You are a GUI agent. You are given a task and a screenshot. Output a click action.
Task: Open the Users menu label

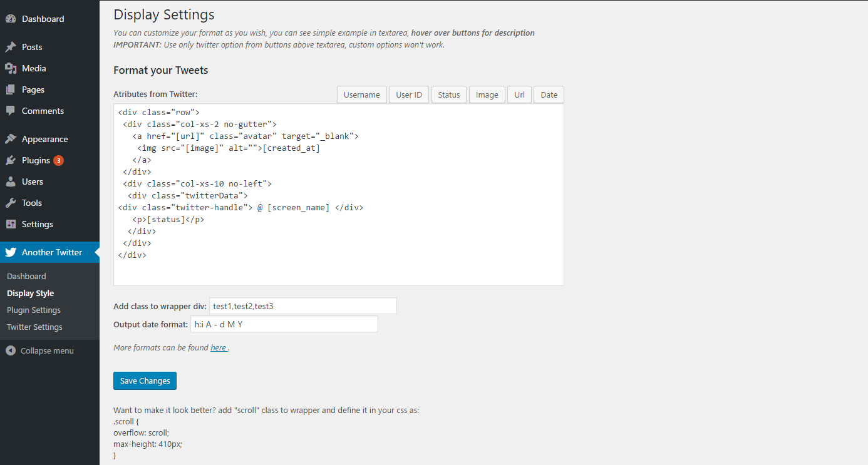click(x=33, y=181)
